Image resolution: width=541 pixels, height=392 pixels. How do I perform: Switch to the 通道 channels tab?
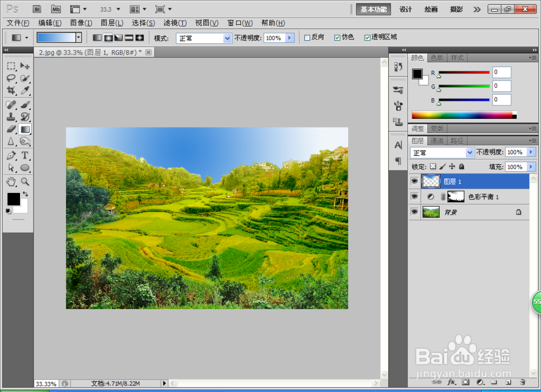click(437, 141)
